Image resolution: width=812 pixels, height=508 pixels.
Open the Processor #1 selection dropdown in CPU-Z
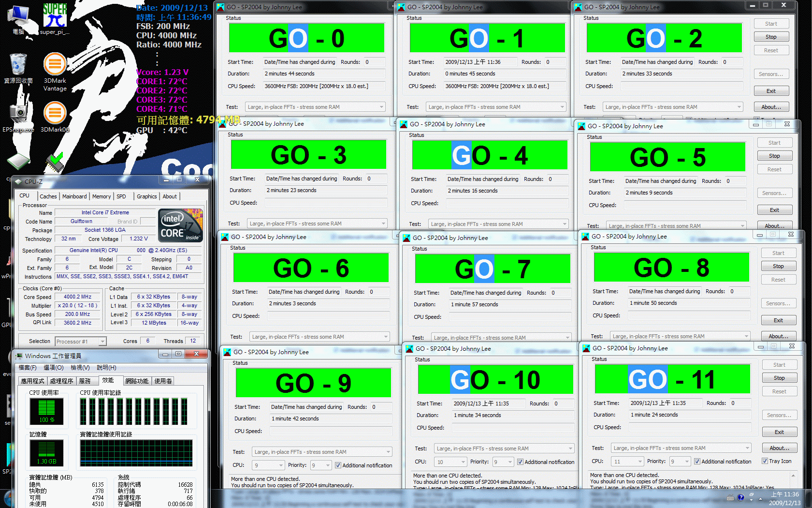point(81,342)
